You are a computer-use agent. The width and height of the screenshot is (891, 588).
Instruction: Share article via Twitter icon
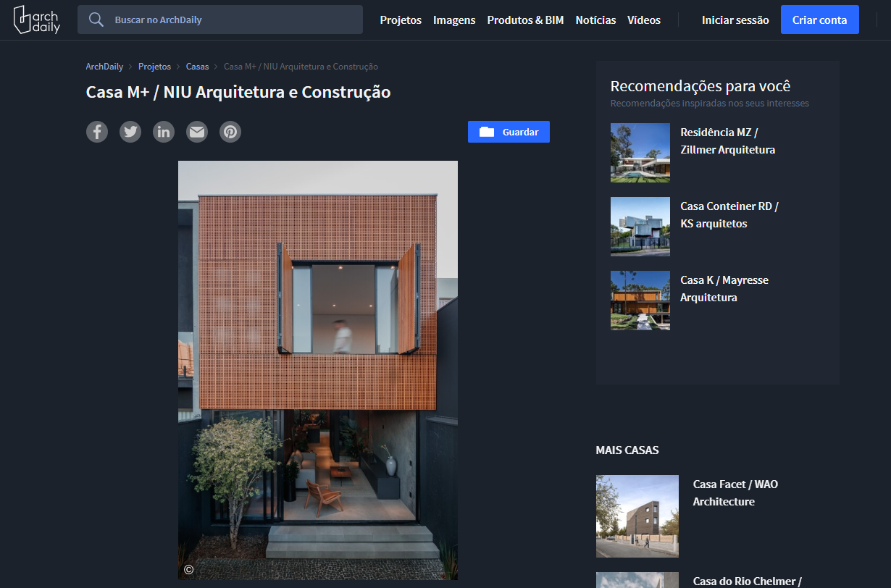(x=130, y=132)
